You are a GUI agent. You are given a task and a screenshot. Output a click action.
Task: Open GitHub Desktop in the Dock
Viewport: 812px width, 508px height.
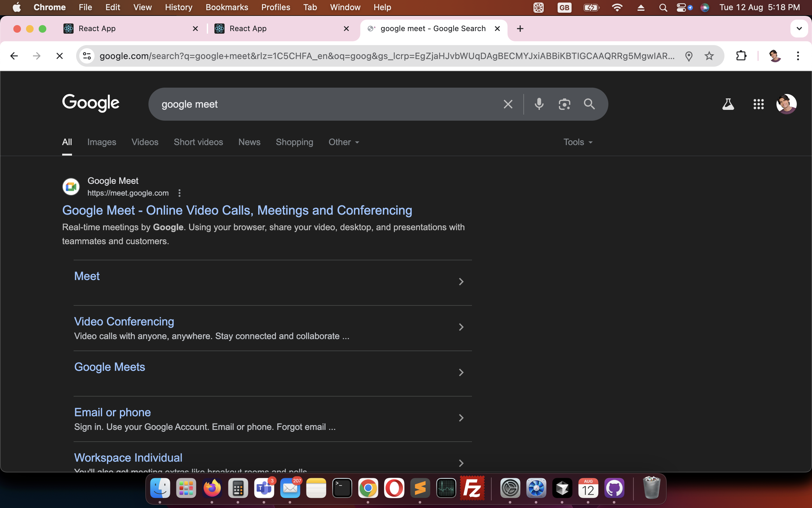pyautogui.click(x=614, y=488)
